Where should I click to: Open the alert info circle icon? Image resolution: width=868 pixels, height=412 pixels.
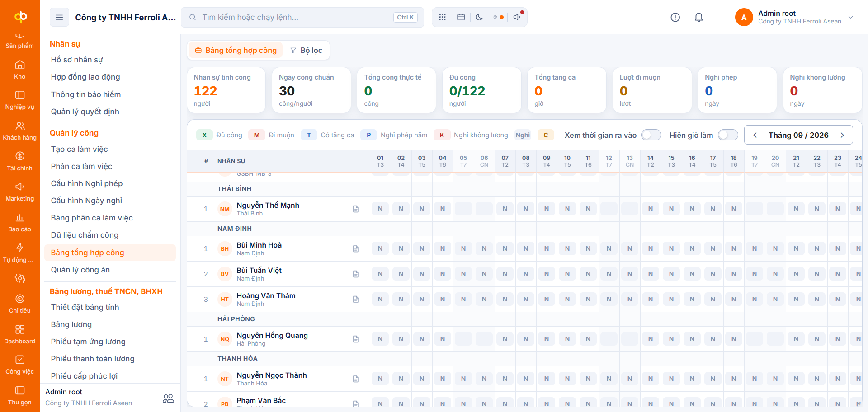tap(675, 17)
